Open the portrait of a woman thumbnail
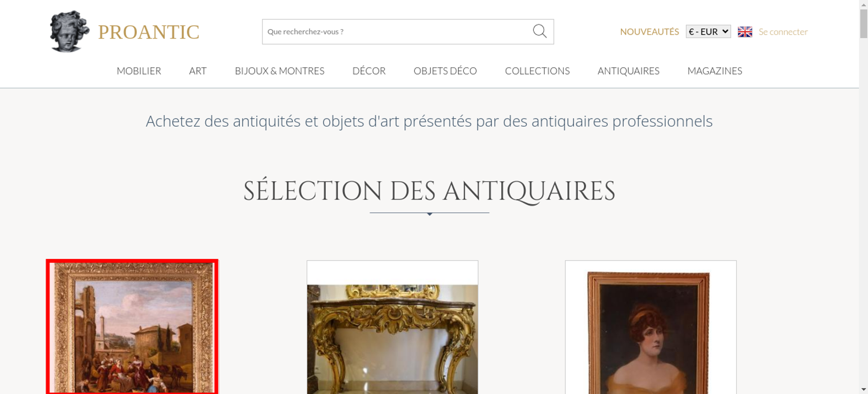The height and width of the screenshot is (394, 868). click(651, 328)
